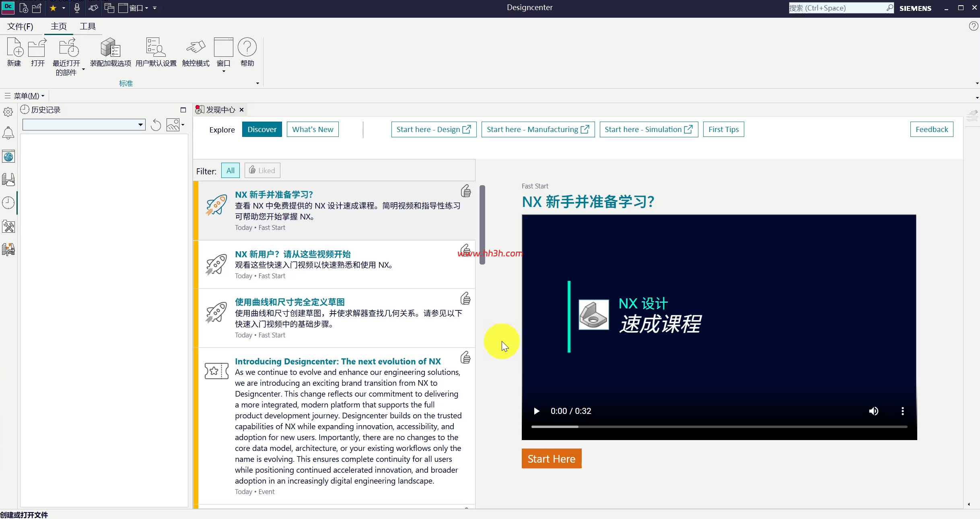
Task: Select the Discover view button
Action: tap(262, 129)
